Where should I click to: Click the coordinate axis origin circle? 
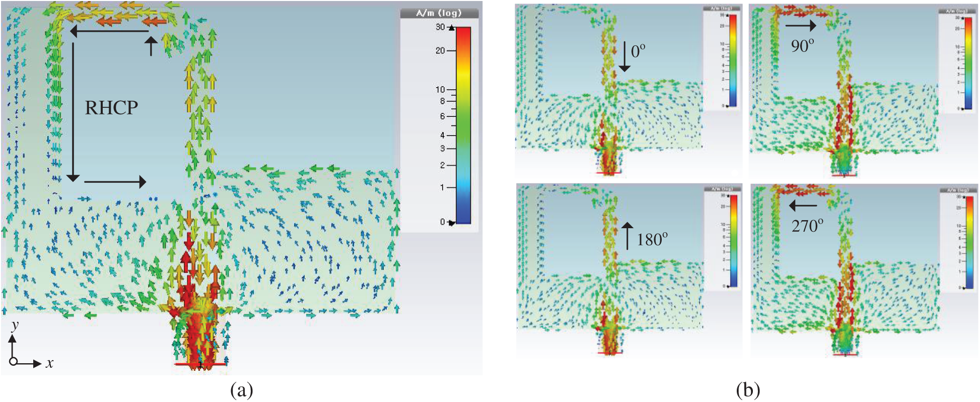pos(13,362)
